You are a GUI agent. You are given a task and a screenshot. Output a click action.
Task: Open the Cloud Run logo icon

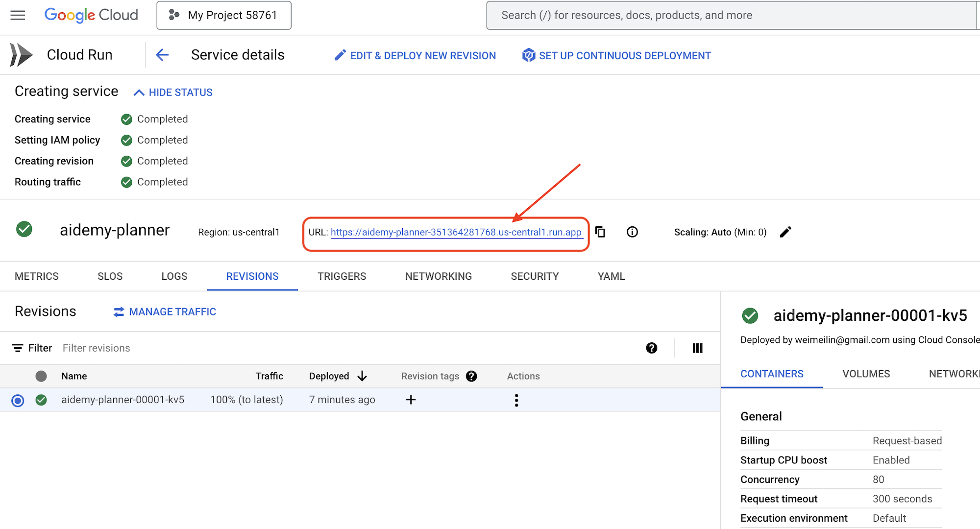pyautogui.click(x=20, y=54)
